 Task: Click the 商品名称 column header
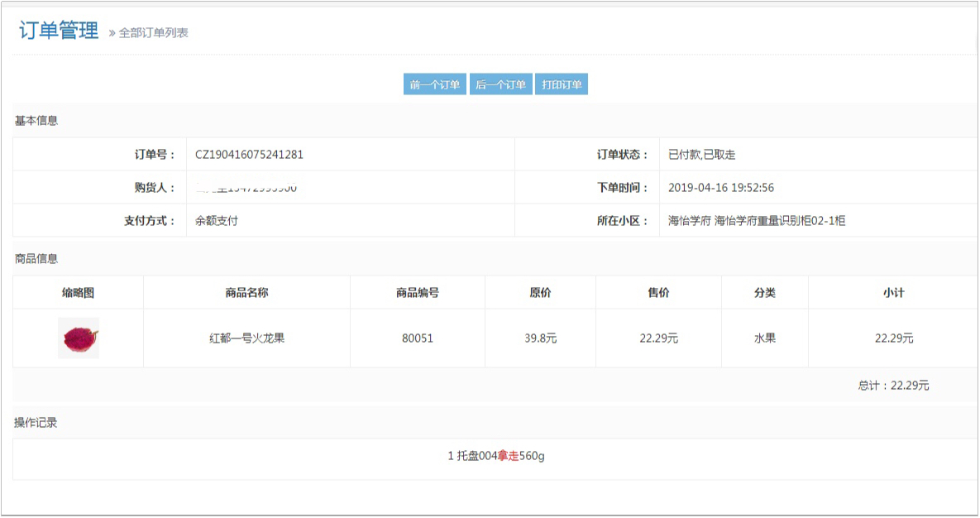pos(246,293)
